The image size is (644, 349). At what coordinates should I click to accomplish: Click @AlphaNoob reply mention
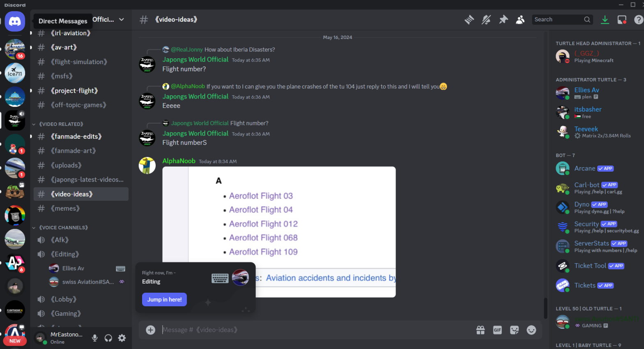coord(188,87)
